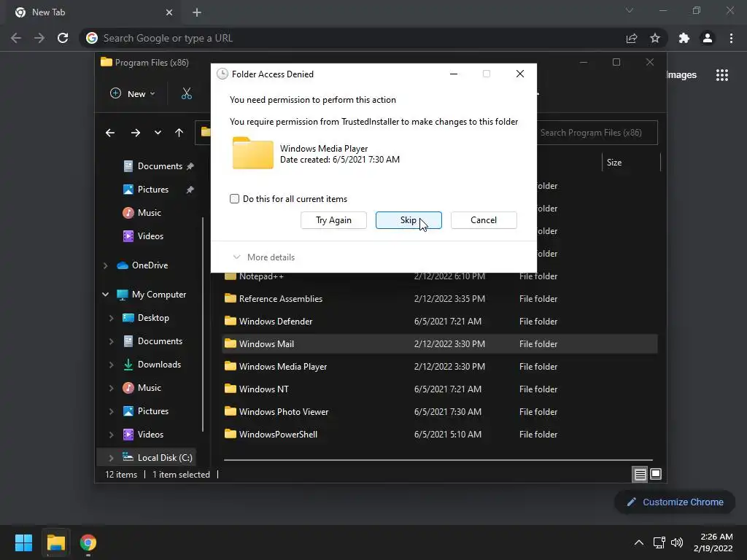Expand Desktop under My Computer
The image size is (747, 560).
112,318
